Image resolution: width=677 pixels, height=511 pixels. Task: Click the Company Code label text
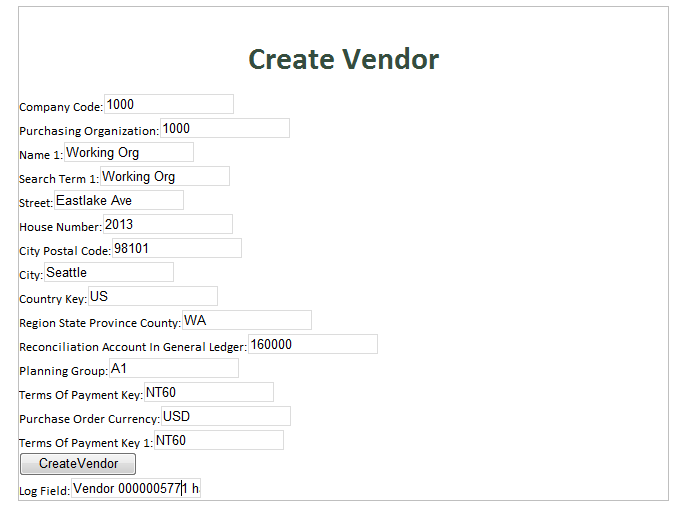(60, 107)
